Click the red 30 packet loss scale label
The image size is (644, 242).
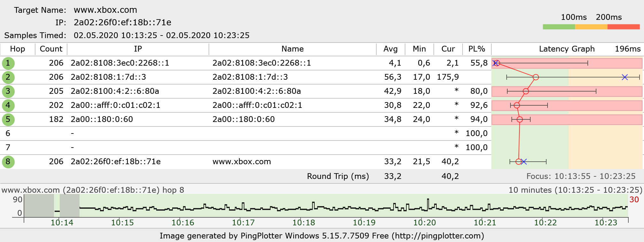coord(634,200)
